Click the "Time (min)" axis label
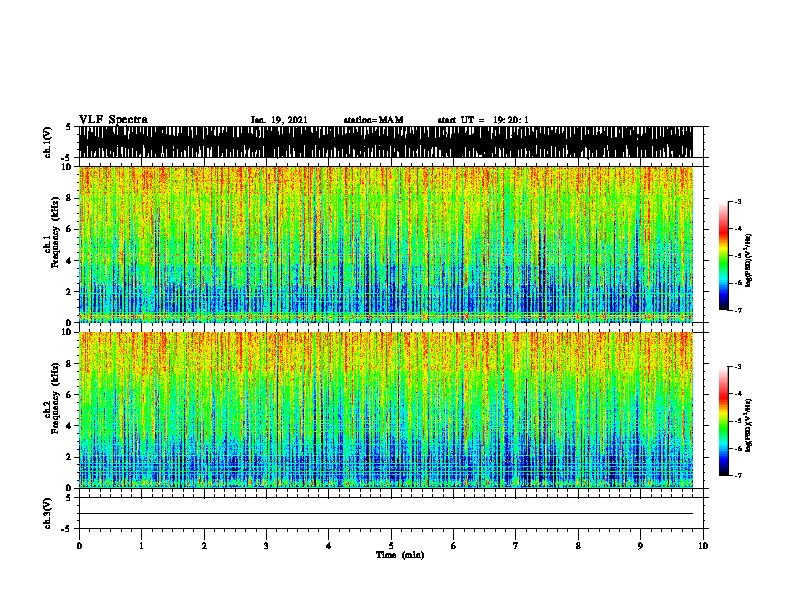 [400, 555]
